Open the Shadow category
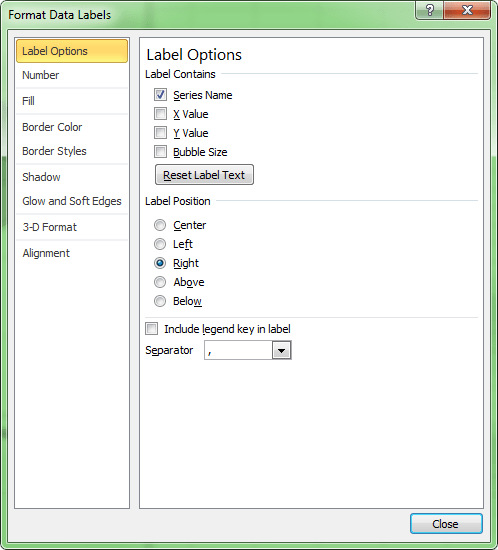Viewport: 498px width, 550px height. pos(72,177)
